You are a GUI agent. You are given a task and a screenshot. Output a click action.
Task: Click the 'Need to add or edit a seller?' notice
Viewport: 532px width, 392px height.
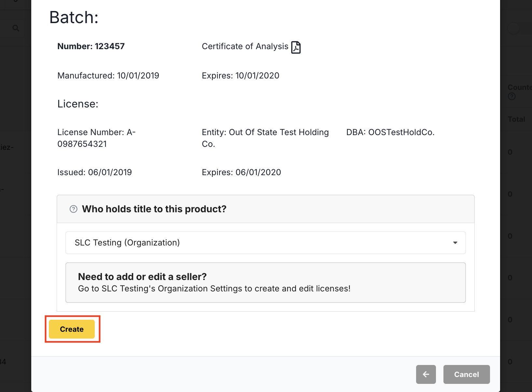[x=265, y=283]
